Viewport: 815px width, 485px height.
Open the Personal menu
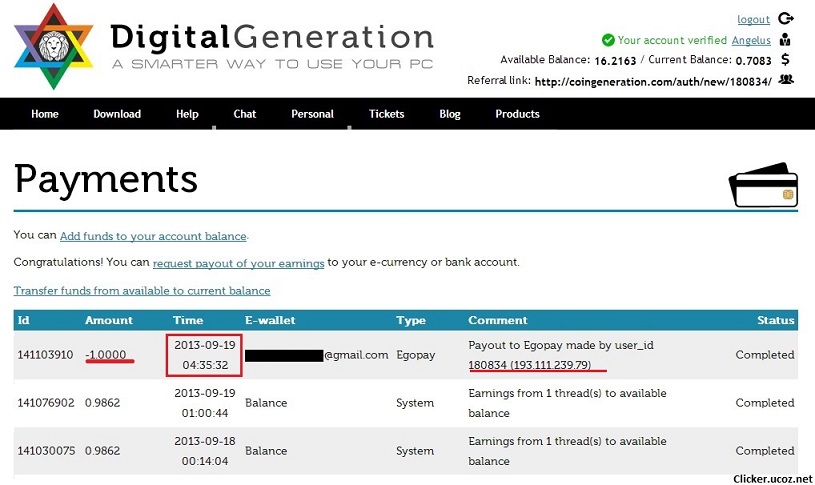312,114
